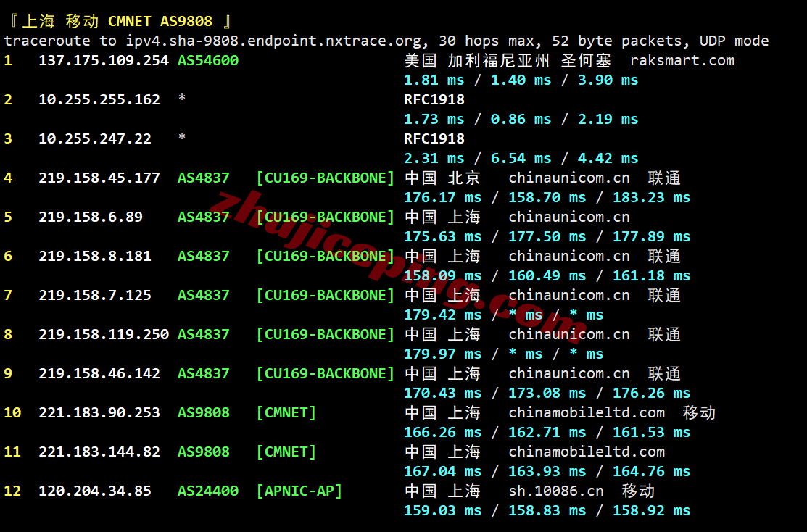Click the AS54600 number in hop 1
This screenshot has height=532, width=807.
208,61
